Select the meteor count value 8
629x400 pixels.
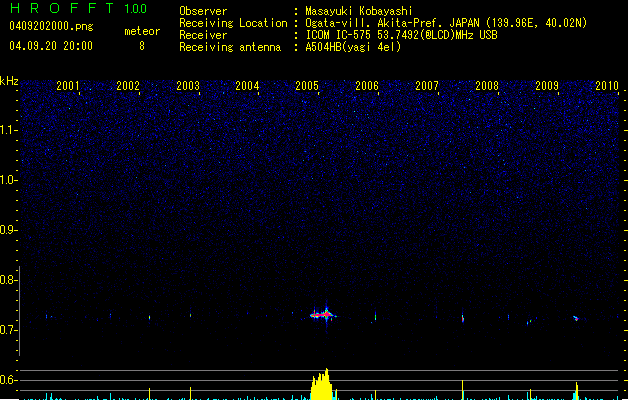point(141,45)
